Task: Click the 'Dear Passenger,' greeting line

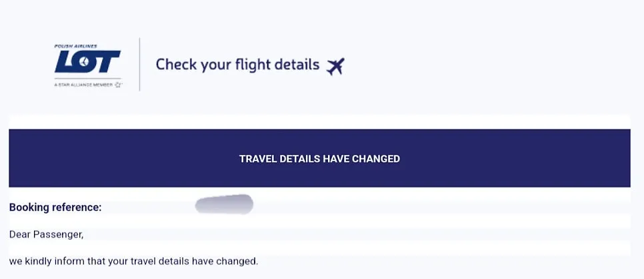Action: tap(47, 234)
